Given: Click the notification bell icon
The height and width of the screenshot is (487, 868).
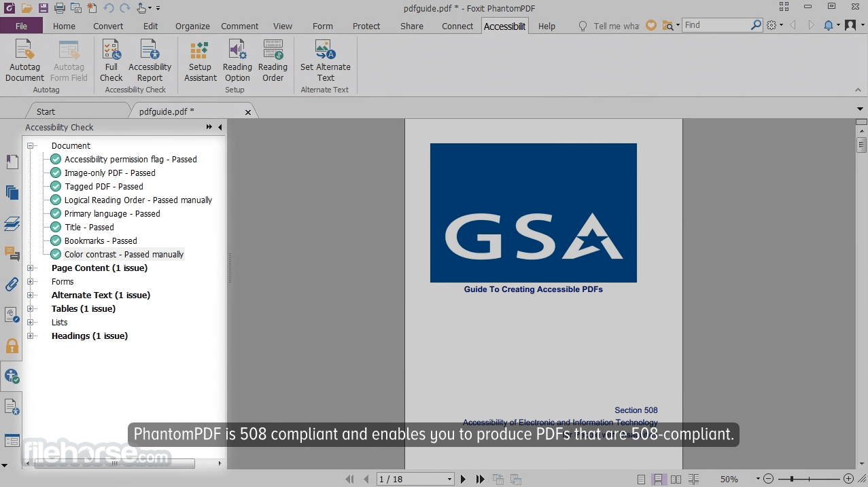Looking at the screenshot, I should click(829, 25).
